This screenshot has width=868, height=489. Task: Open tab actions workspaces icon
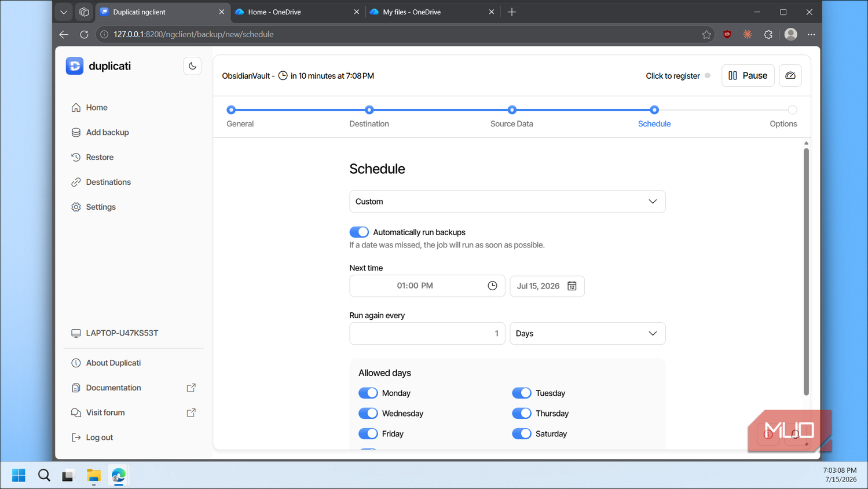click(x=84, y=12)
